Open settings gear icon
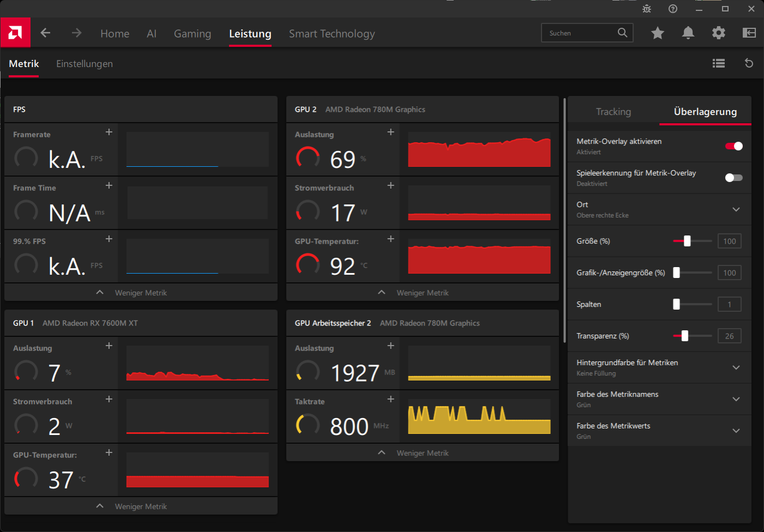 coord(719,33)
